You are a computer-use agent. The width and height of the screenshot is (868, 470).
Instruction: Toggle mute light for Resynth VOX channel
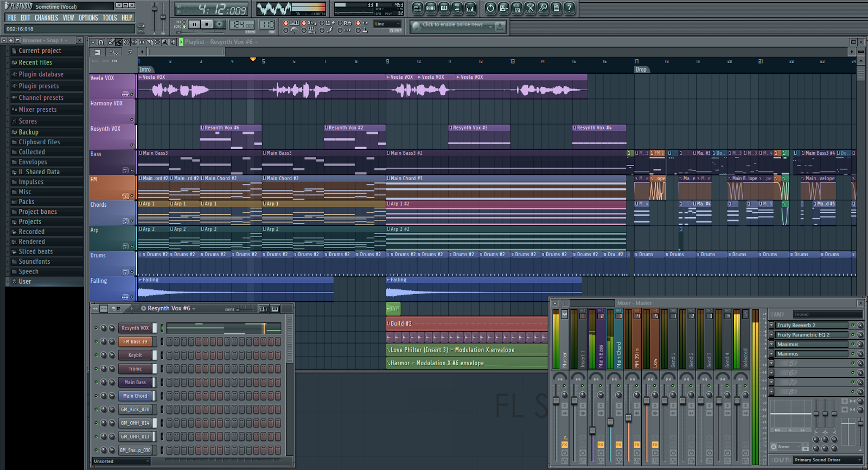[x=96, y=328]
